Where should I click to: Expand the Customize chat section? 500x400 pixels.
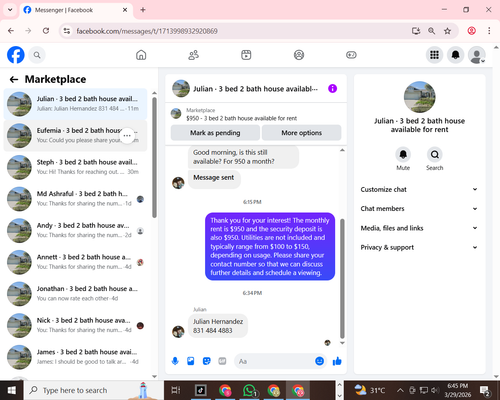point(419,189)
